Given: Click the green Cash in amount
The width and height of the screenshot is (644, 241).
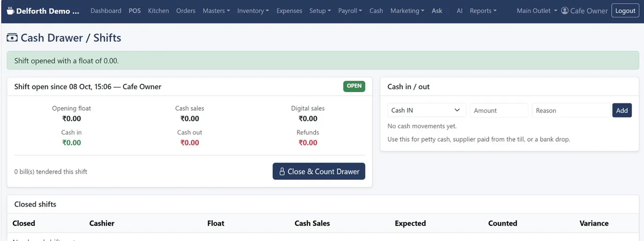Looking at the screenshot, I should point(71,142).
